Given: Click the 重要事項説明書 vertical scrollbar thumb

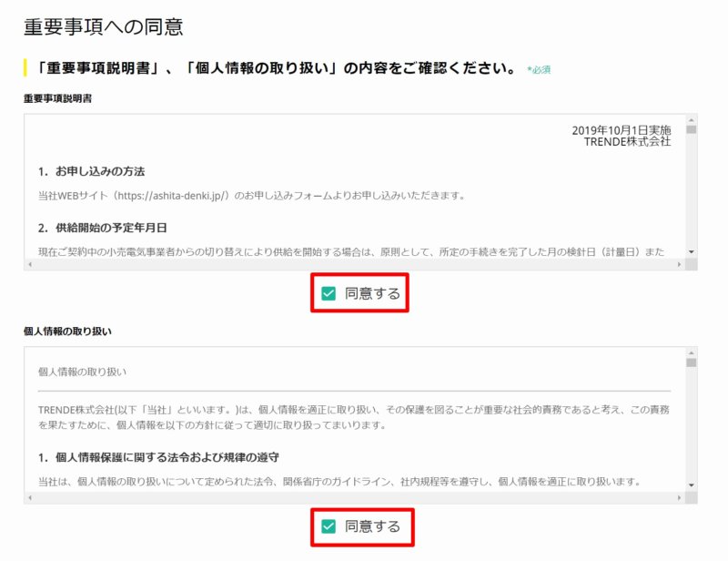Looking at the screenshot, I should [692, 129].
